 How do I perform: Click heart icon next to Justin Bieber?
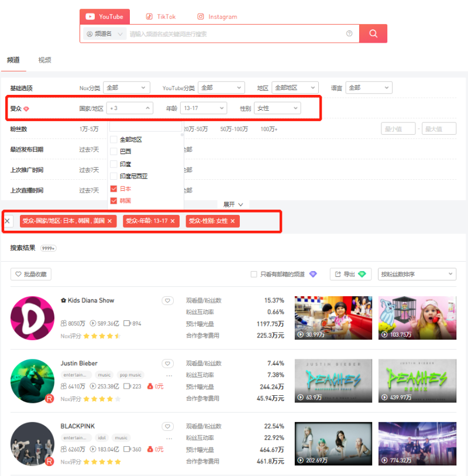[168, 364]
